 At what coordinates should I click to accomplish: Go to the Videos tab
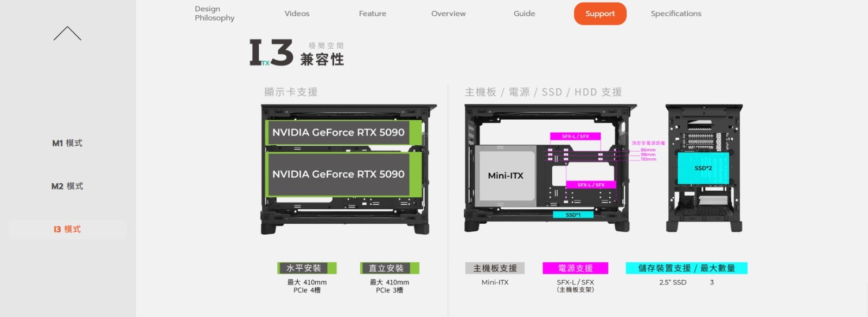pos(297,14)
